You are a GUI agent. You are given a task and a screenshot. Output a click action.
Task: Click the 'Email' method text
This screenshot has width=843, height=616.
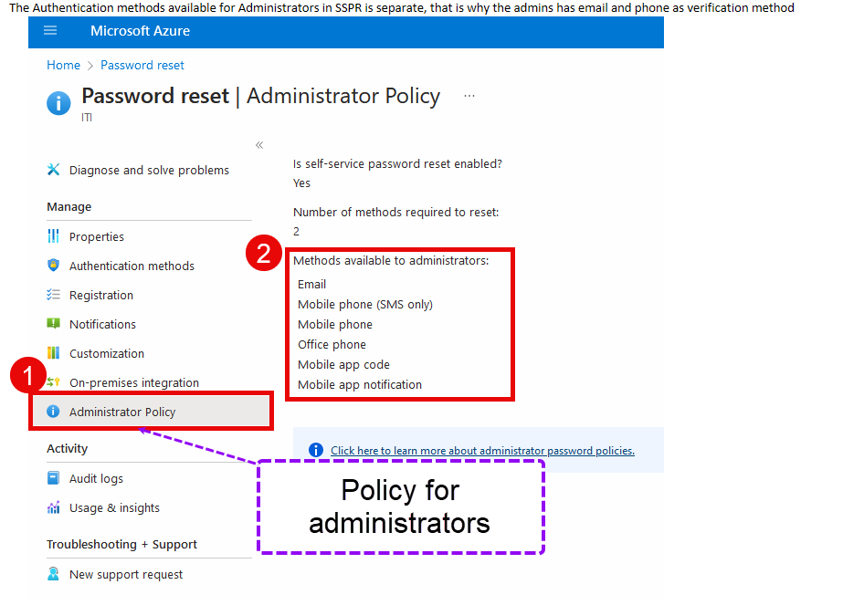point(311,284)
